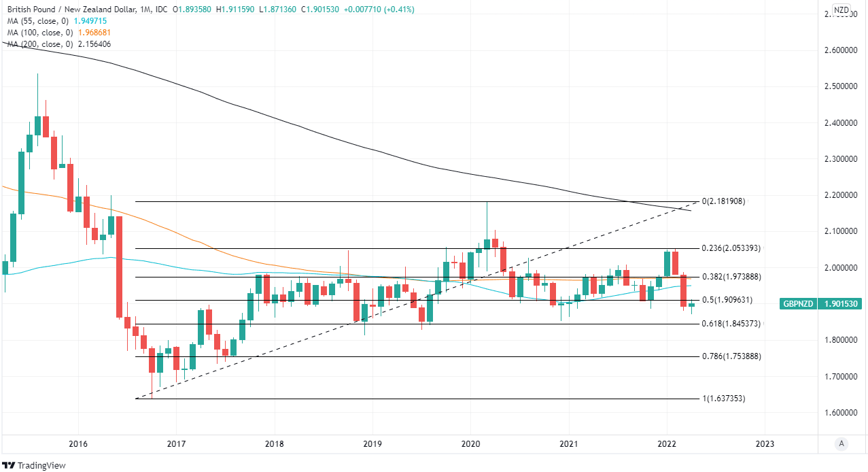868x472 pixels.
Task: Click the 0.786 Fibonacci level label
Action: [x=731, y=356]
